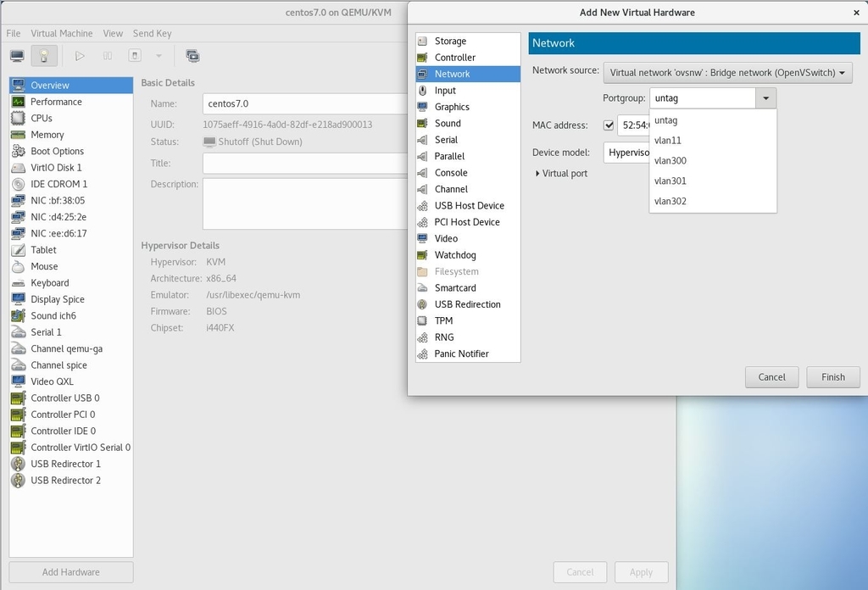Open the Network source dropdown

click(727, 73)
